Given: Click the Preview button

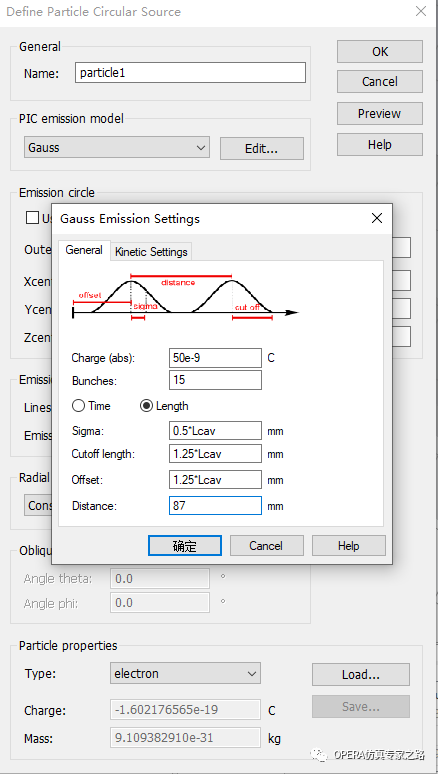Looking at the screenshot, I should tap(380, 114).
